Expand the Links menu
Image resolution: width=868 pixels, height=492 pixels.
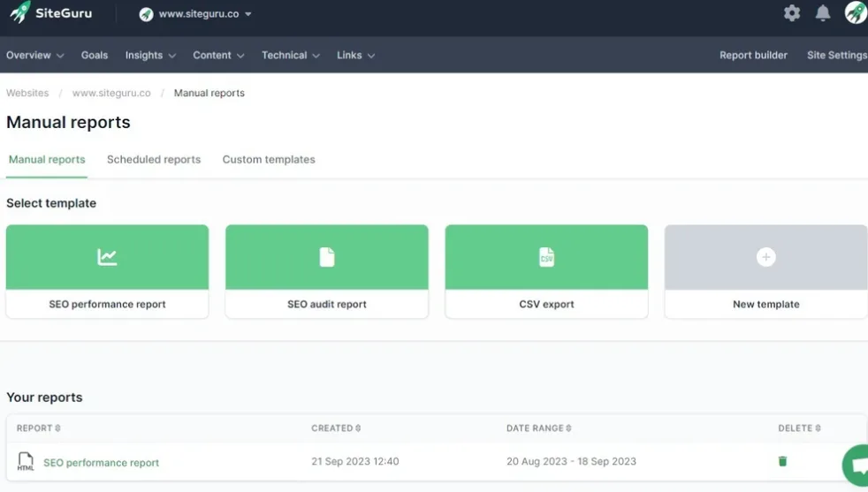(356, 56)
